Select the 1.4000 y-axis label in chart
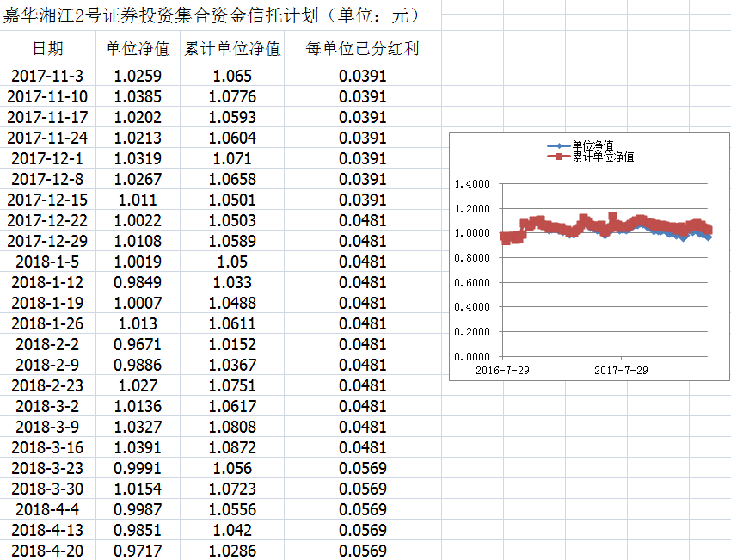Screen dimensions: 731x560 pyautogui.click(x=471, y=184)
